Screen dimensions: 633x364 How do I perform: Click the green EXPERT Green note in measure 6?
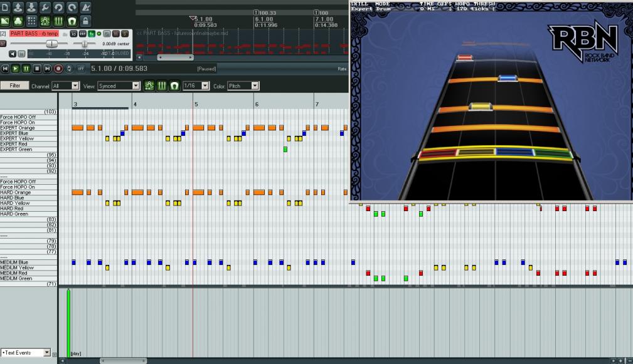click(x=285, y=150)
